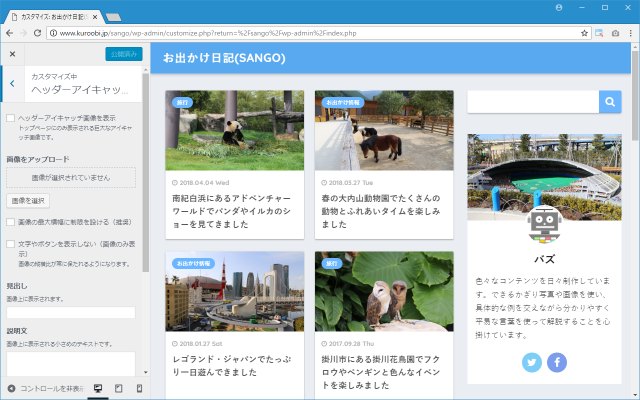640x400 pixels.
Task: Go back using the customizer back chevron
Action: coord(12,84)
